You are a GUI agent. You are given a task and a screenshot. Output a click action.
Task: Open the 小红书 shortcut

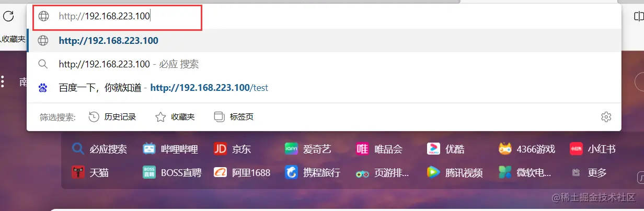pos(592,149)
